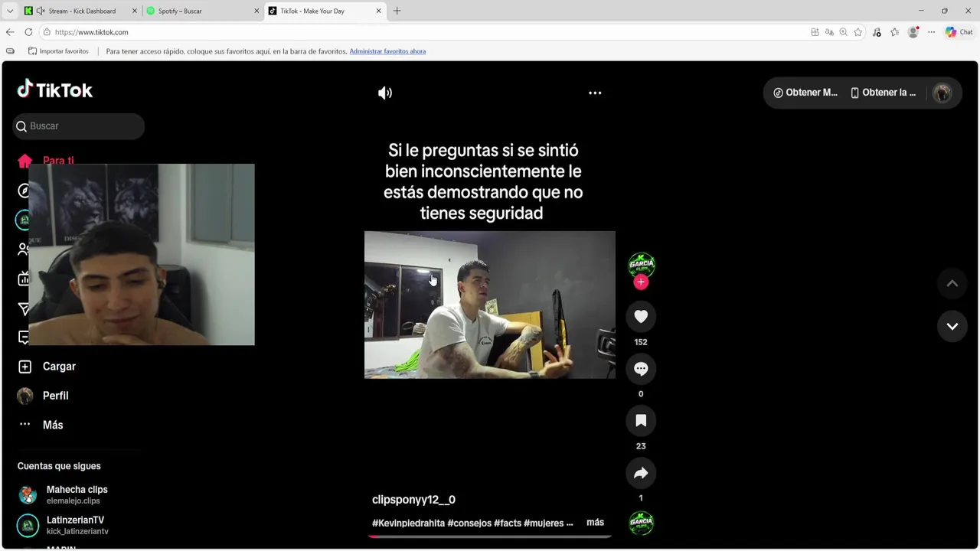Click the Administrar favoritos ahora link

[387, 51]
